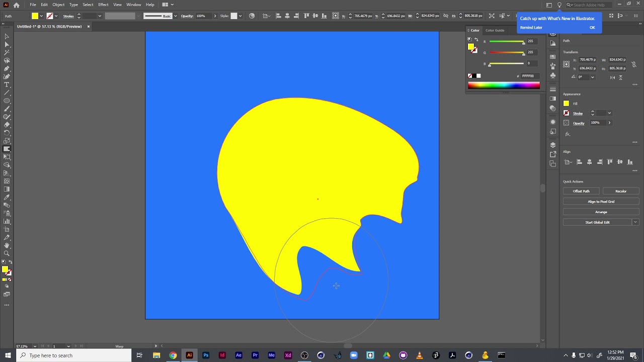Toggle constrain width and height proportions link

point(634,64)
